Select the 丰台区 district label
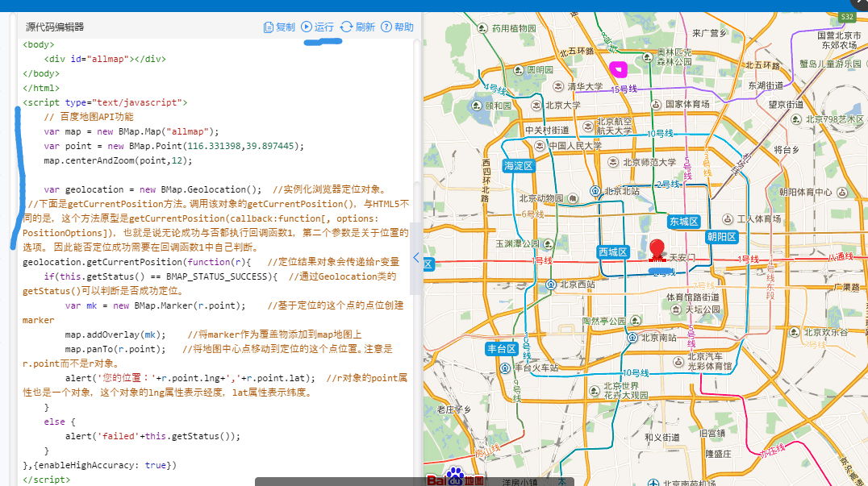The height and width of the screenshot is (486, 868). [502, 349]
